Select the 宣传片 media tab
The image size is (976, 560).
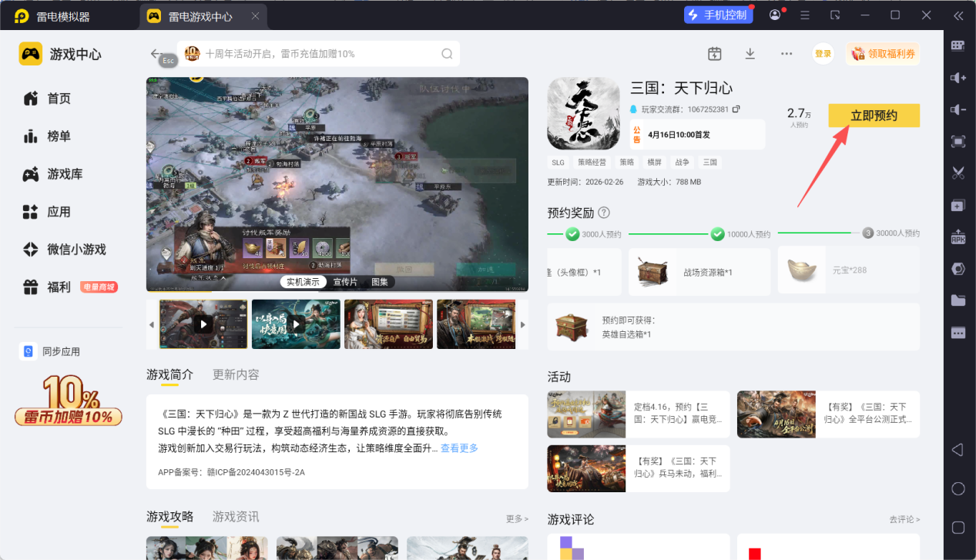(x=345, y=282)
